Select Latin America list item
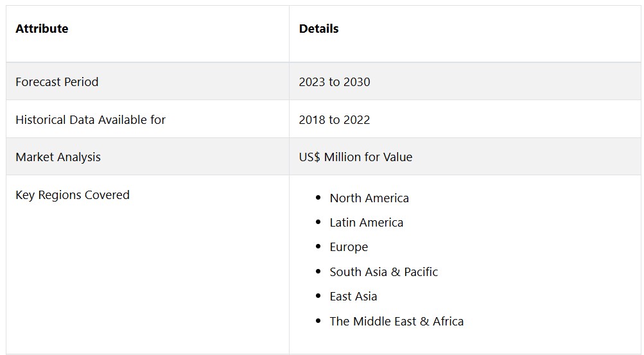Image resolution: width=644 pixels, height=355 pixels. coord(367,223)
